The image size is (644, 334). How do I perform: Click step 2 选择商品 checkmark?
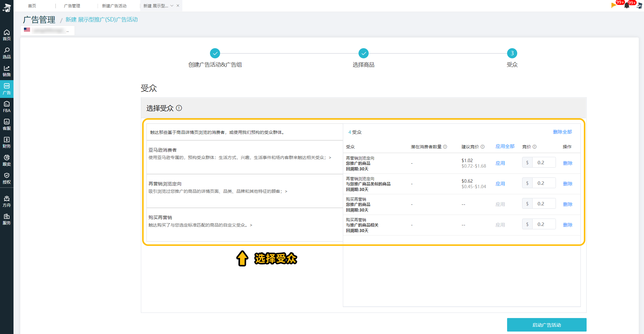click(x=363, y=53)
